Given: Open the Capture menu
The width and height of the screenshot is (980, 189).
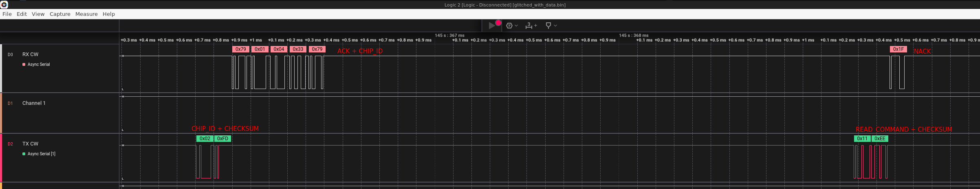Looking at the screenshot, I should [60, 14].
